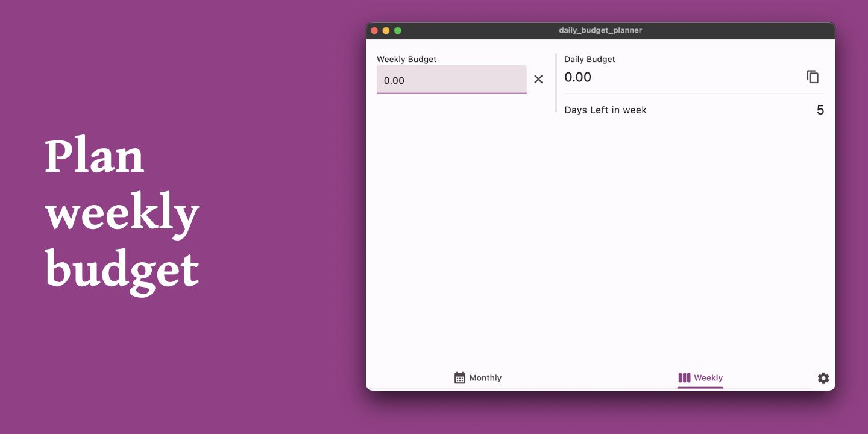Image resolution: width=868 pixels, height=434 pixels.
Task: Click the Weekly Budget input field
Action: coord(451,80)
